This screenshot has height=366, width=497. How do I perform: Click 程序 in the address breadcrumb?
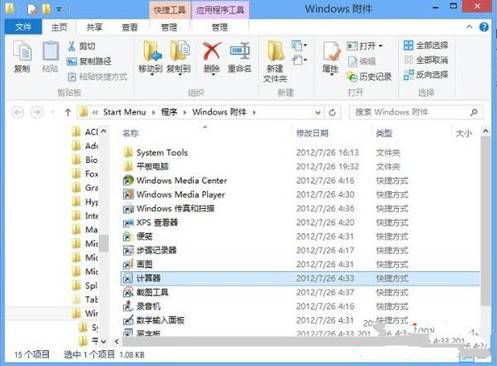[x=169, y=112]
